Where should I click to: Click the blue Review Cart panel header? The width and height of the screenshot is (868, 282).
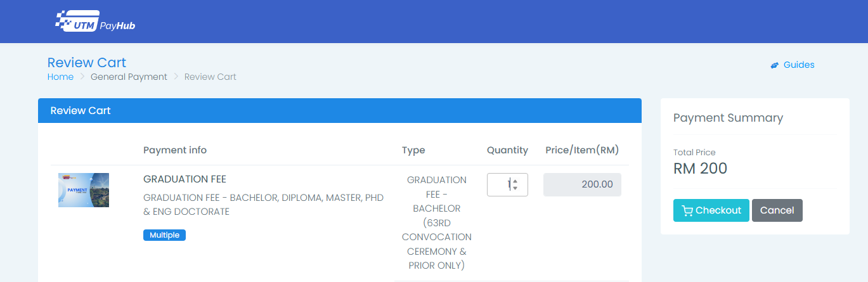coord(339,110)
